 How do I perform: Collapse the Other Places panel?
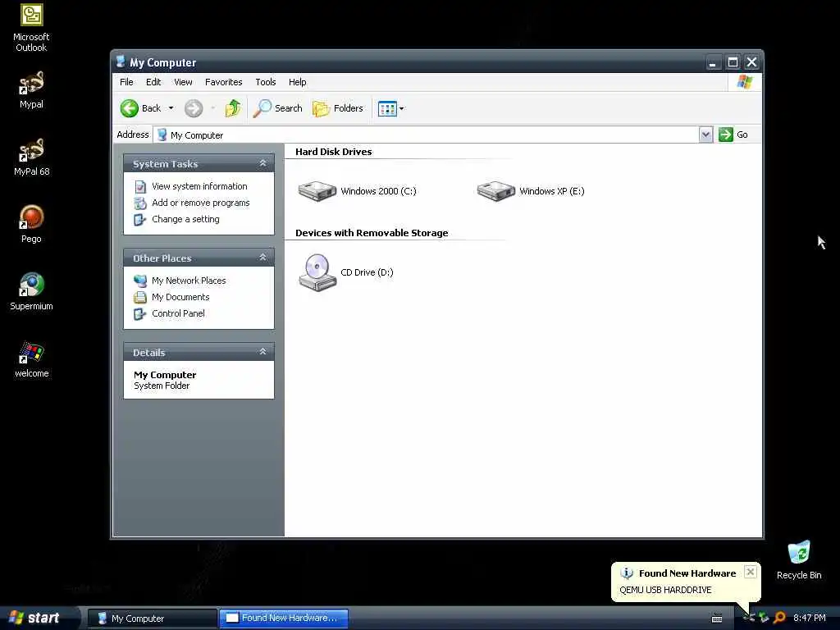pos(262,257)
